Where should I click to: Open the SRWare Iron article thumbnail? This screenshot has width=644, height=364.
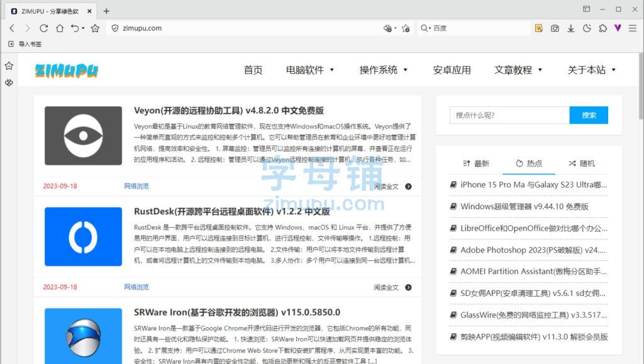coord(84,336)
